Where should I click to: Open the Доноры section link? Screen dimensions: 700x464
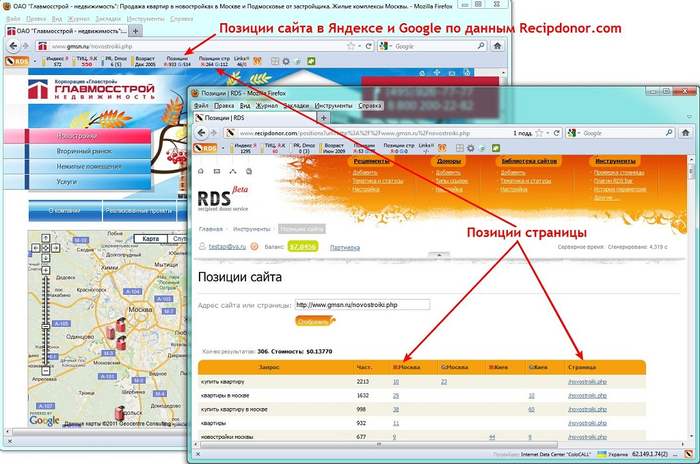(x=449, y=161)
